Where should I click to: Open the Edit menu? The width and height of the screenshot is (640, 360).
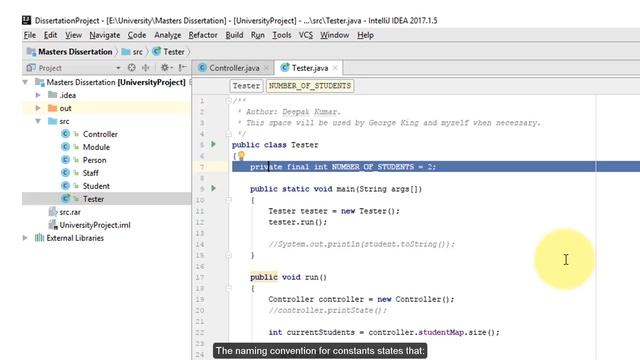50,35
